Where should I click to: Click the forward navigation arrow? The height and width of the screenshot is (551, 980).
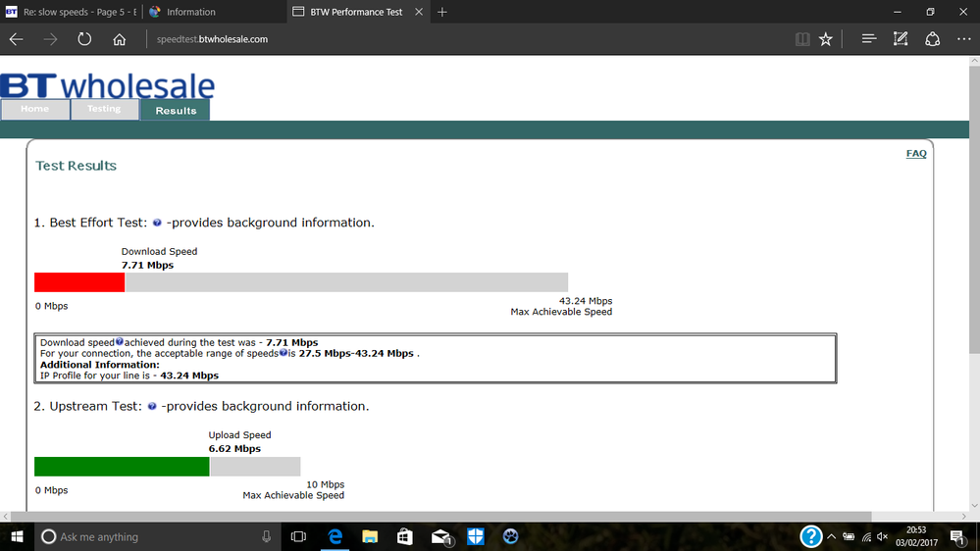click(x=51, y=39)
